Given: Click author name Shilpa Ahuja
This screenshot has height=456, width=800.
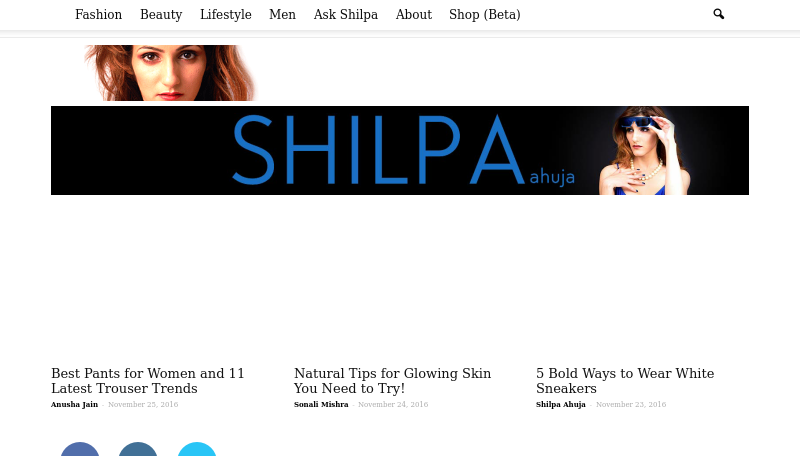Looking at the screenshot, I should click(561, 404).
